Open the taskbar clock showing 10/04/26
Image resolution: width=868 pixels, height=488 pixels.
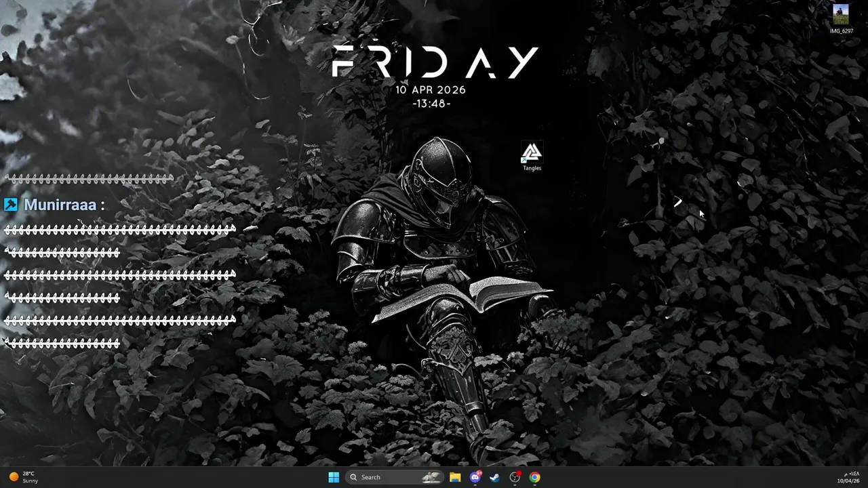848,477
